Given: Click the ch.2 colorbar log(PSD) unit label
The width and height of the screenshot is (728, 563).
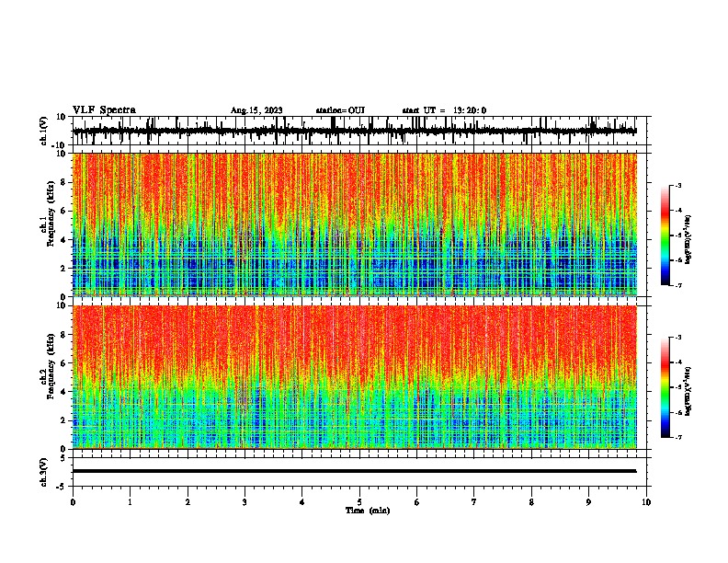Looking at the screenshot, I should [688, 392].
